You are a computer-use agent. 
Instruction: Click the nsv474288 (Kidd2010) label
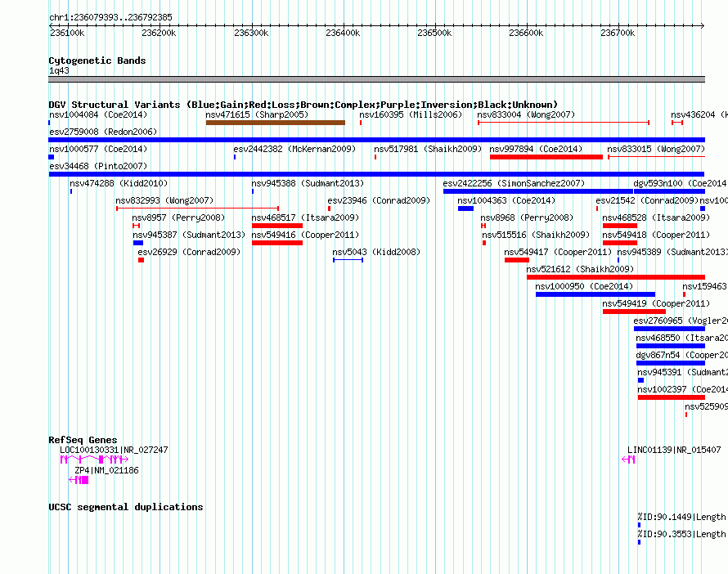pos(119,183)
